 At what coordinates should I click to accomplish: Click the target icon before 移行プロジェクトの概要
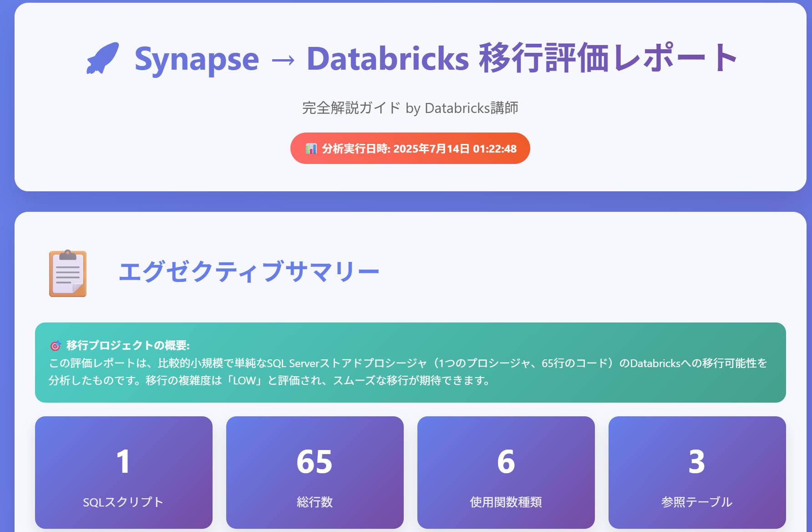click(55, 346)
